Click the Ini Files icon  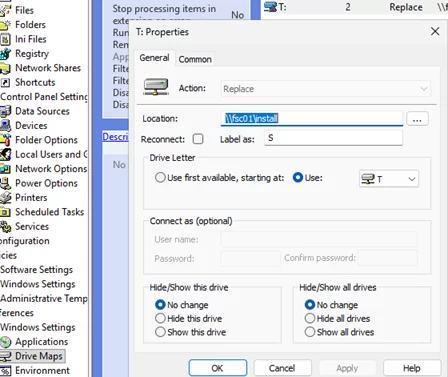pyautogui.click(x=5, y=39)
